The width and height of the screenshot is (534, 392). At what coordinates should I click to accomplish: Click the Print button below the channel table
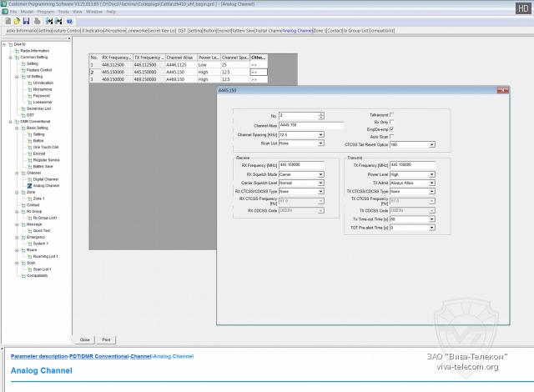click(x=106, y=339)
